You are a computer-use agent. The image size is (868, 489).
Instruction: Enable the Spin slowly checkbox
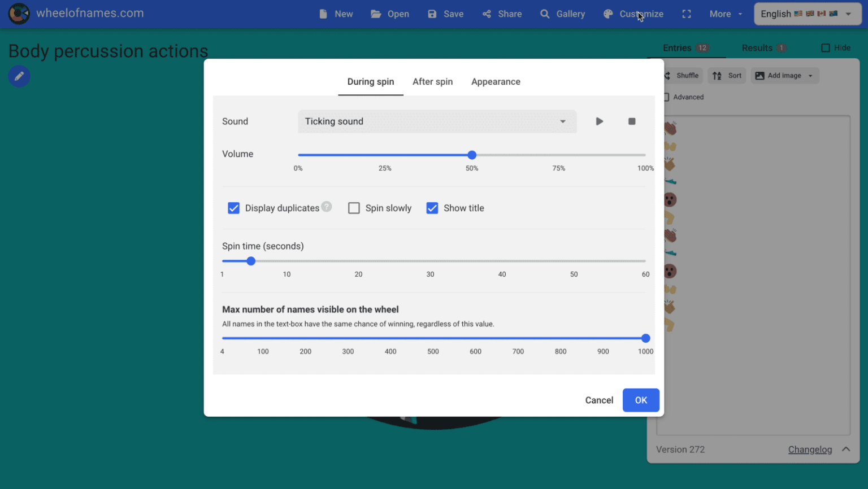(354, 208)
